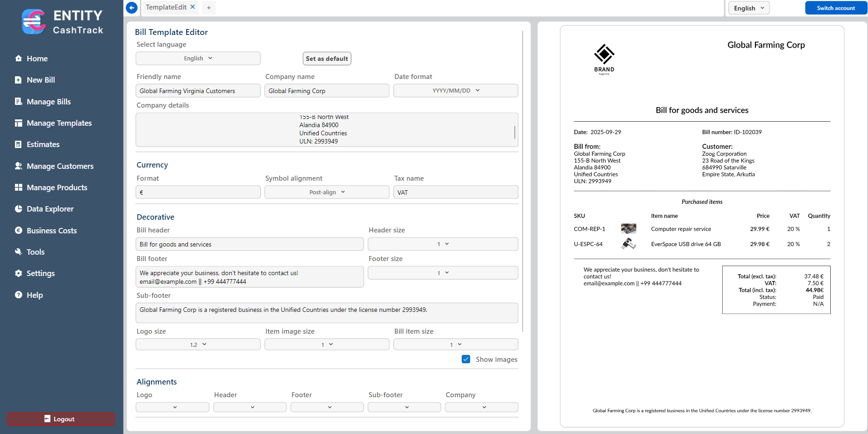868x434 pixels.
Task: Click the Friendly name input field
Action: (198, 91)
